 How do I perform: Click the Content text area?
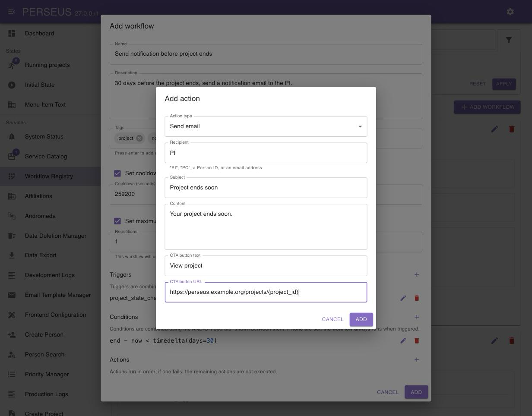(266, 227)
